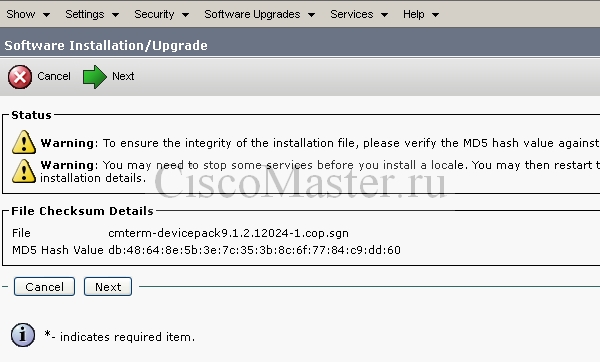Screen dimensions: 600x362
Task: Select the MD5 hash value db:48:64:8e...
Action: (254, 250)
